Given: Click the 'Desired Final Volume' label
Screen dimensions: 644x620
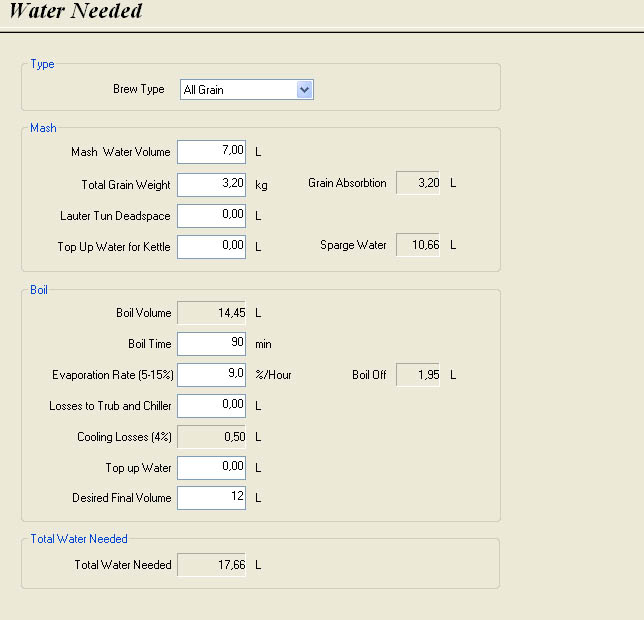Looking at the screenshot, I should click(122, 498).
